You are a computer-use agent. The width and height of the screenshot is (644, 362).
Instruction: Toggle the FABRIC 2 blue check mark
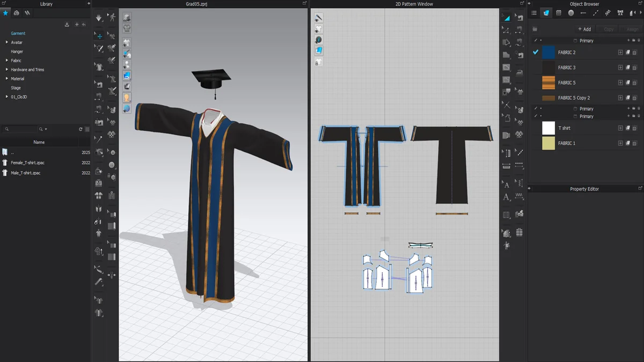pos(536,52)
